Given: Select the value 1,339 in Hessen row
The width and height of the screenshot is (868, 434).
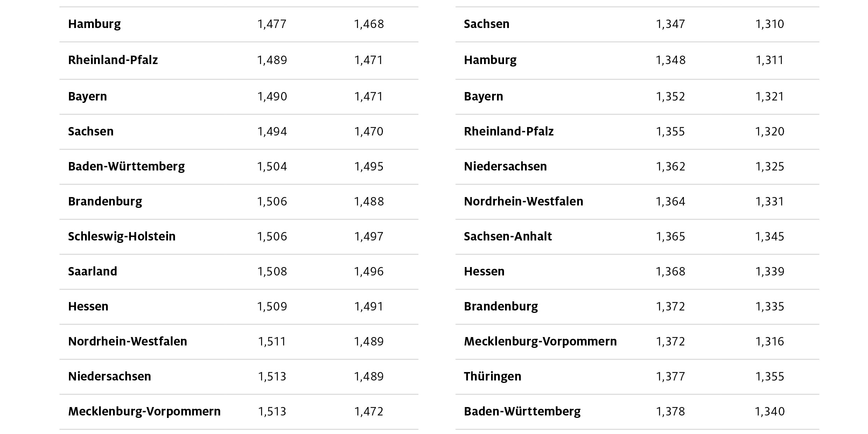Looking at the screenshot, I should pos(769,272).
